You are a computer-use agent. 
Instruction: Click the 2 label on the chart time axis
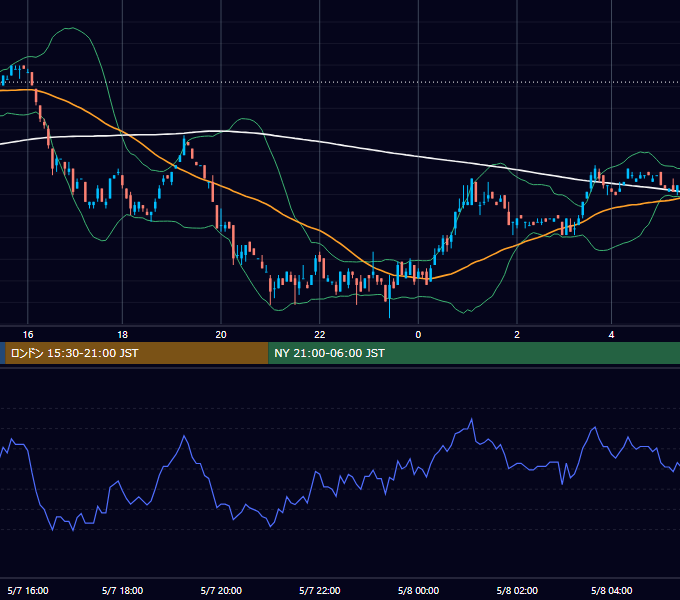517,335
